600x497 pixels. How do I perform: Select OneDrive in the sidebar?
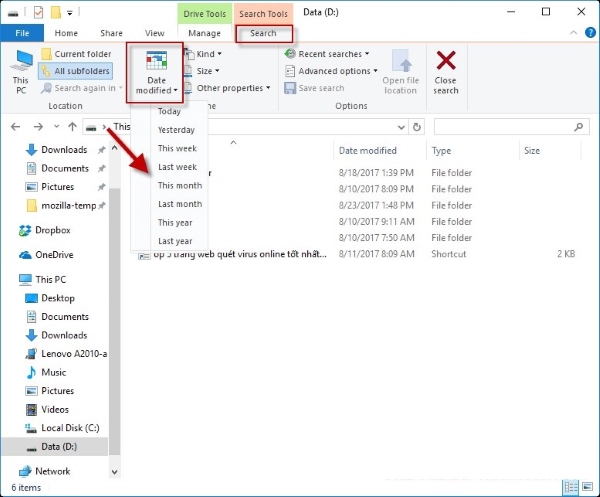click(55, 255)
